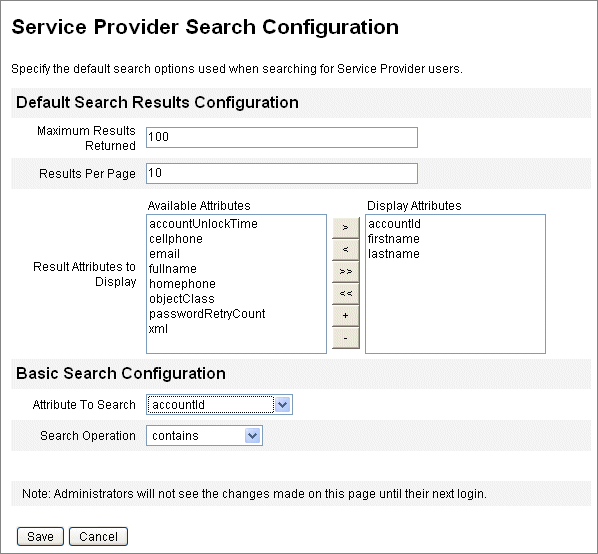Screen dimensions: 598x554
Task: Focus the Results Per Page field
Action: pos(282,173)
